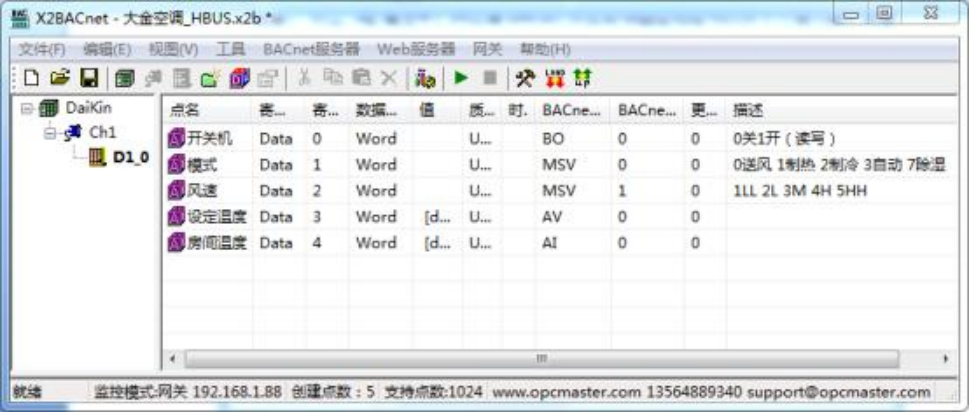Copy selection with toolbar copy icon

pyautogui.click(x=332, y=78)
